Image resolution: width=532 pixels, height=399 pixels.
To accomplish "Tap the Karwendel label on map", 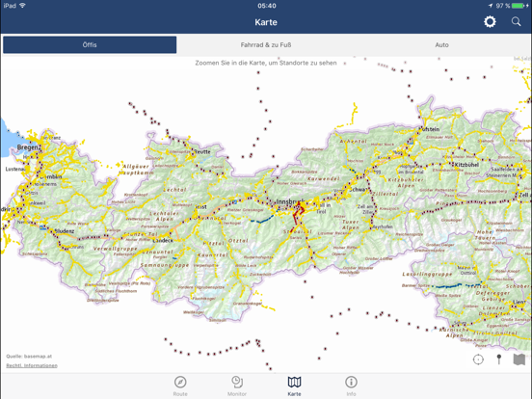I will point(323,178).
